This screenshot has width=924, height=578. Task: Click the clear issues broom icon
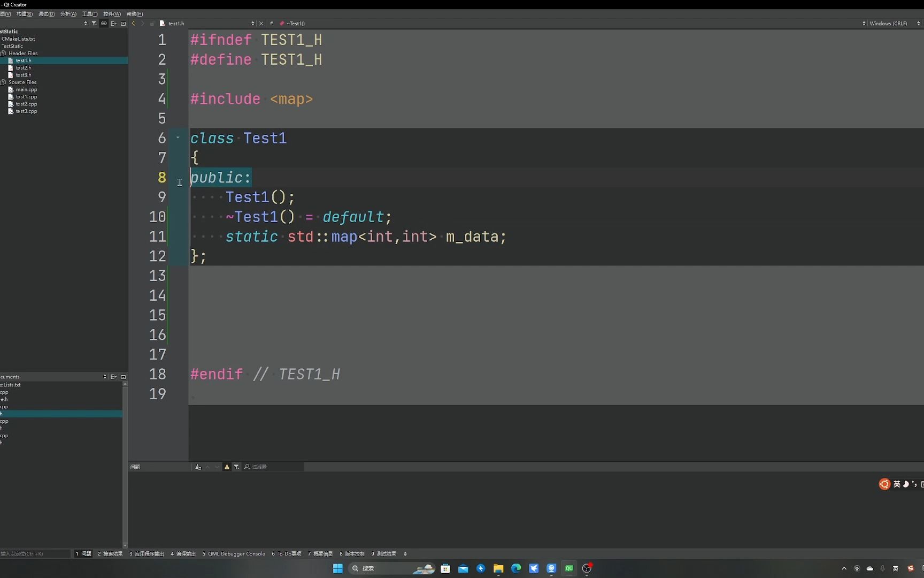point(198,467)
